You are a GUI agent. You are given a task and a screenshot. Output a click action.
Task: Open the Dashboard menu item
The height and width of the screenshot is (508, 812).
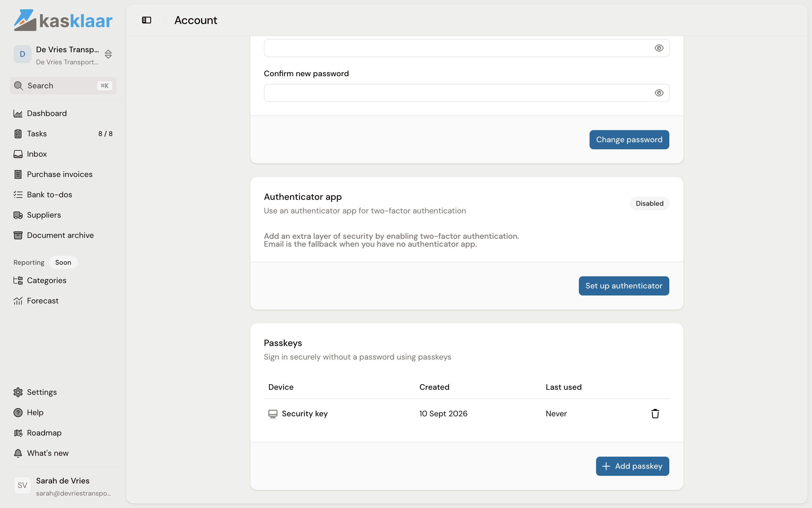63,113
